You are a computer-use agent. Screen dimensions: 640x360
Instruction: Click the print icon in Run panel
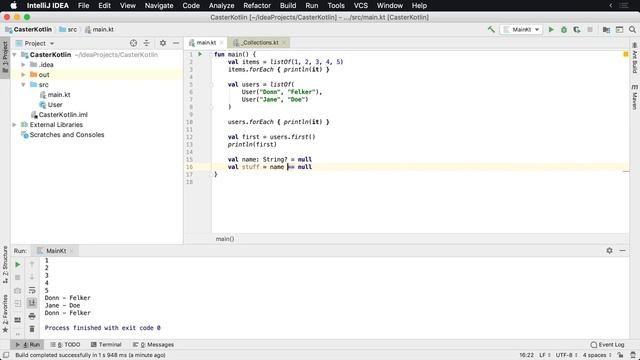coord(32,316)
